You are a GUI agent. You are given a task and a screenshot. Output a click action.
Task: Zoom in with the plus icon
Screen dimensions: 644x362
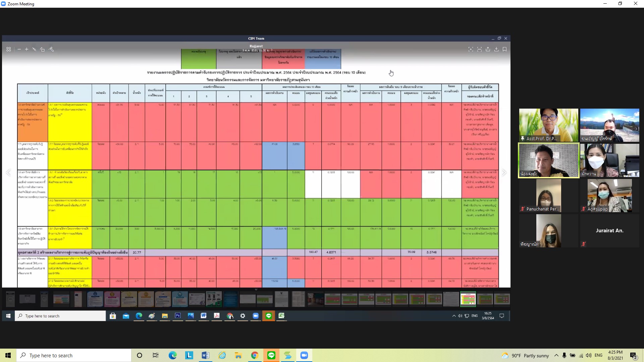coord(26,49)
